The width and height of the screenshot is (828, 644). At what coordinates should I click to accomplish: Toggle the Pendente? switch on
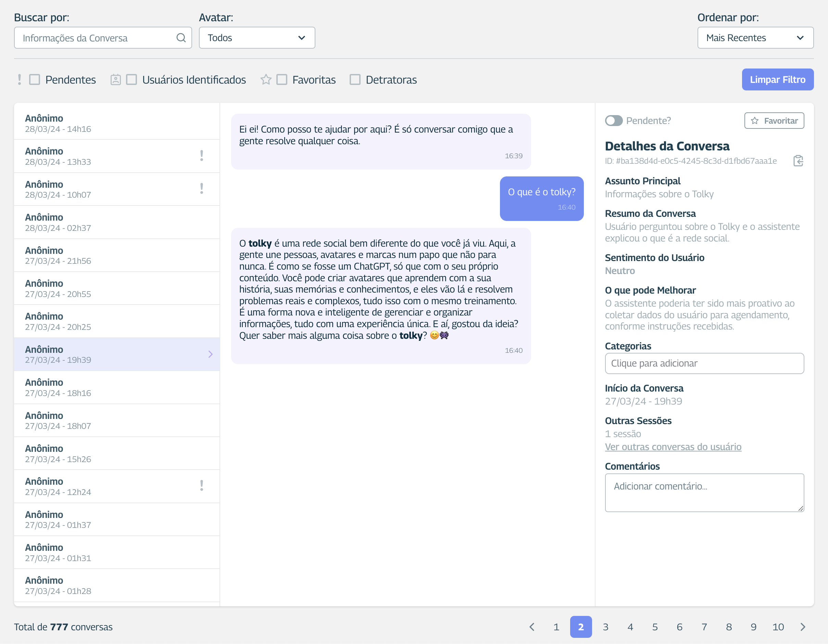pyautogui.click(x=613, y=121)
